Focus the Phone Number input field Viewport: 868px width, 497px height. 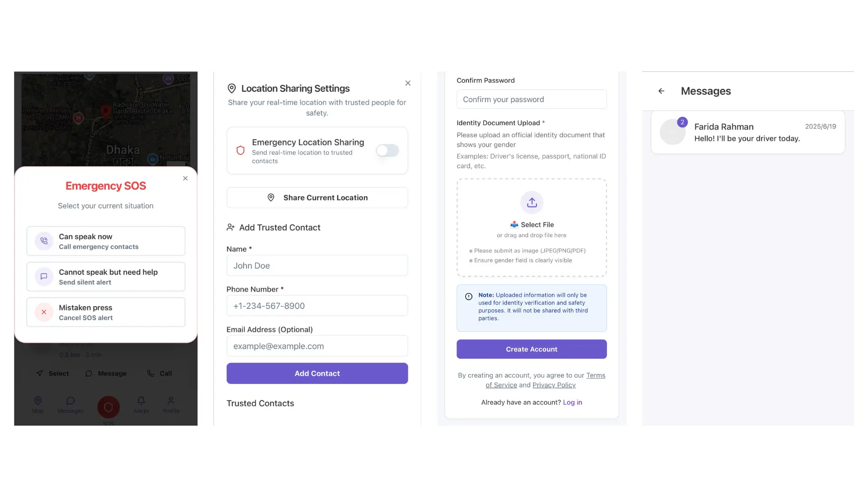(x=317, y=306)
